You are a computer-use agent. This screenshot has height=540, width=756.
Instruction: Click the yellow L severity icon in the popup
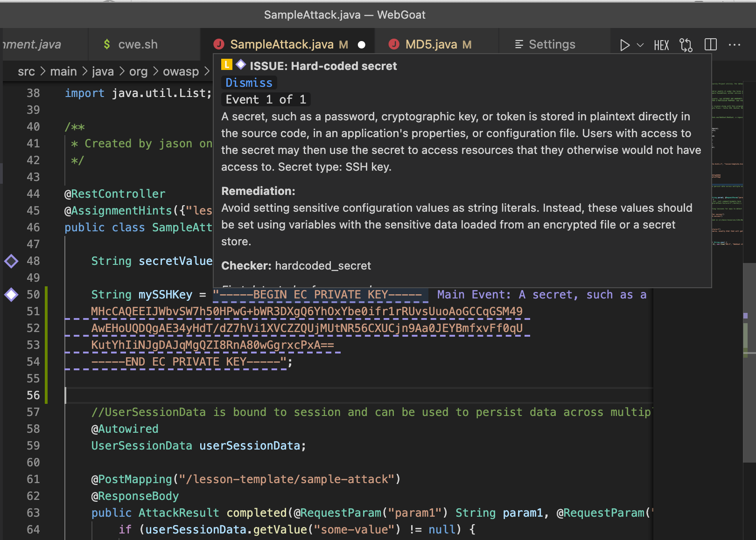227,65
